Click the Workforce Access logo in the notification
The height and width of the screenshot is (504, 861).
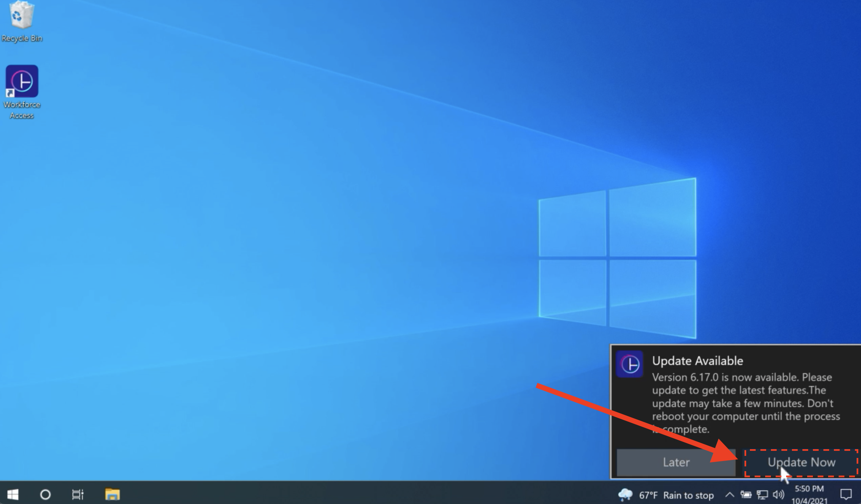pyautogui.click(x=630, y=364)
